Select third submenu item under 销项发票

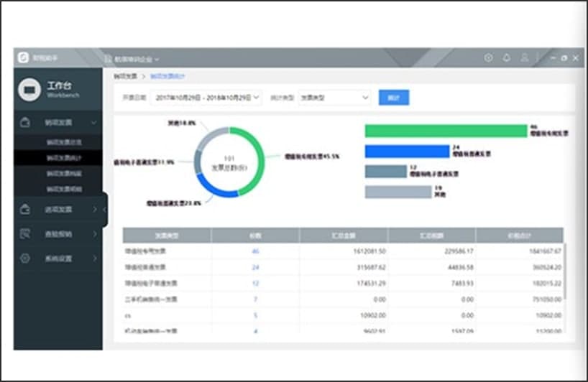pos(64,173)
